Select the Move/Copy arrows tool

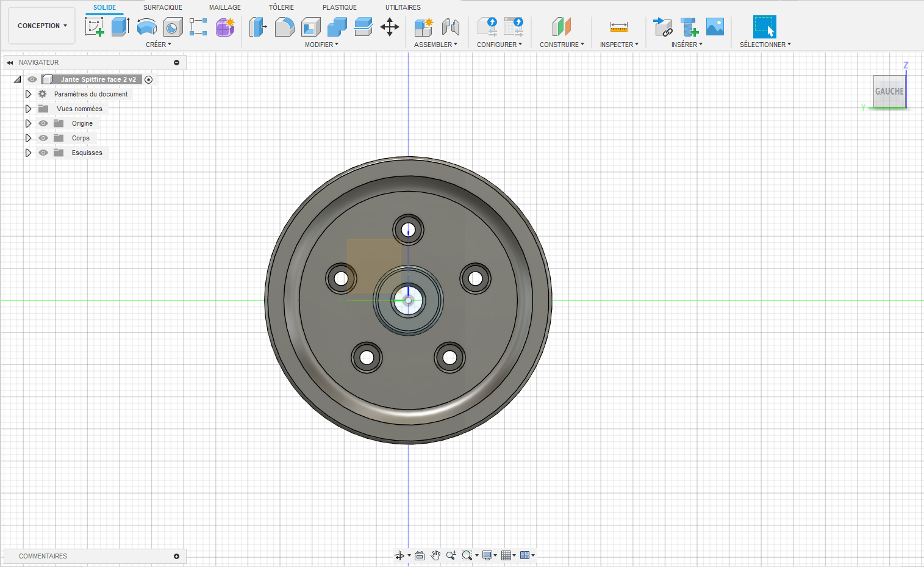390,27
